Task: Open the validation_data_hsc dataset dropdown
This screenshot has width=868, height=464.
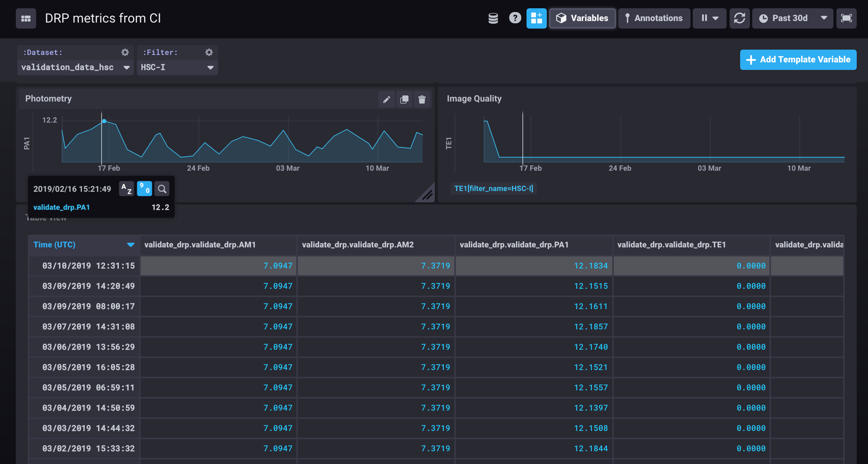Action: (x=75, y=67)
